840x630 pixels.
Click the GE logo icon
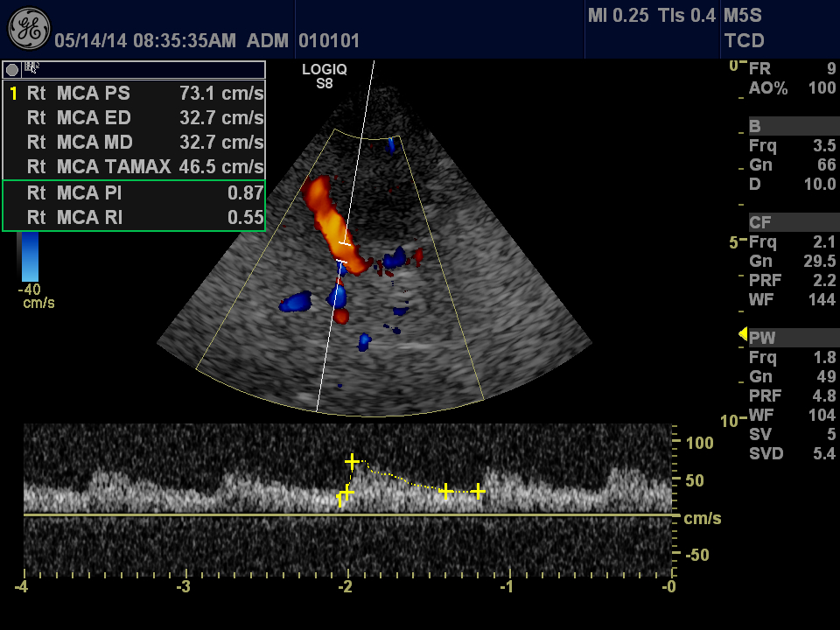29,29
